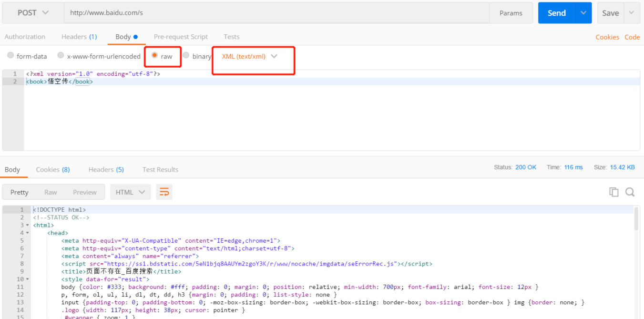Copy response with the copy icon
The width and height of the screenshot is (644, 319).
coord(614,192)
